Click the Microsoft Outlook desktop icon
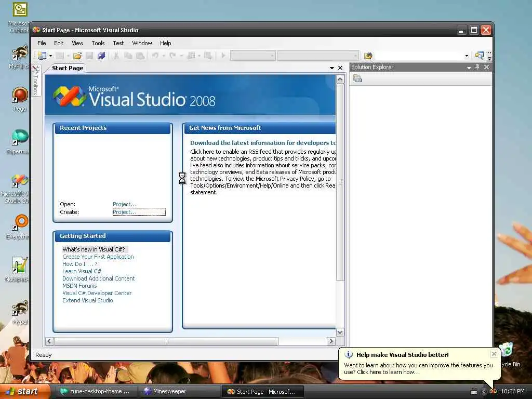The width and height of the screenshot is (532, 399). tap(20, 18)
